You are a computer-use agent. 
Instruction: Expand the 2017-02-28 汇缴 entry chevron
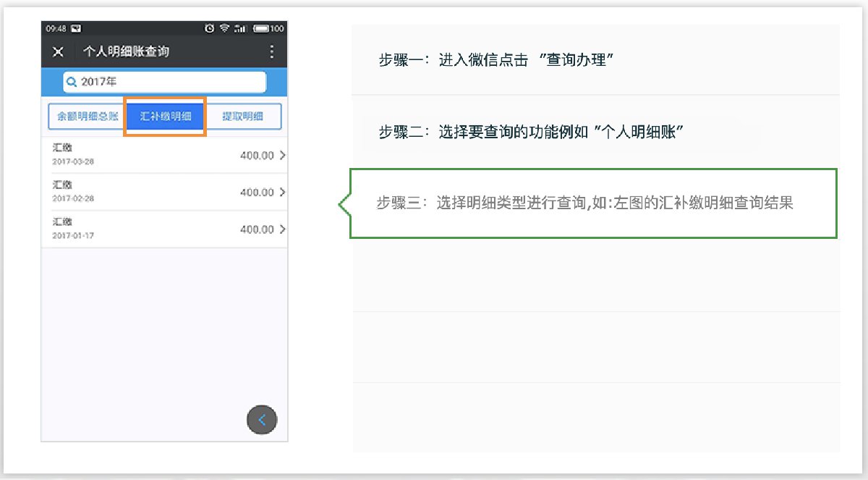(x=281, y=193)
